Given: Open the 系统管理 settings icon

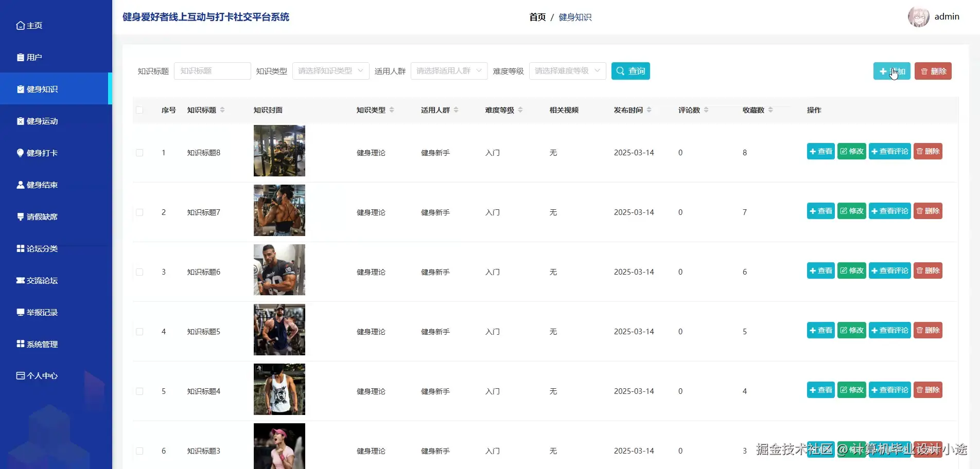Looking at the screenshot, I should click(x=20, y=344).
